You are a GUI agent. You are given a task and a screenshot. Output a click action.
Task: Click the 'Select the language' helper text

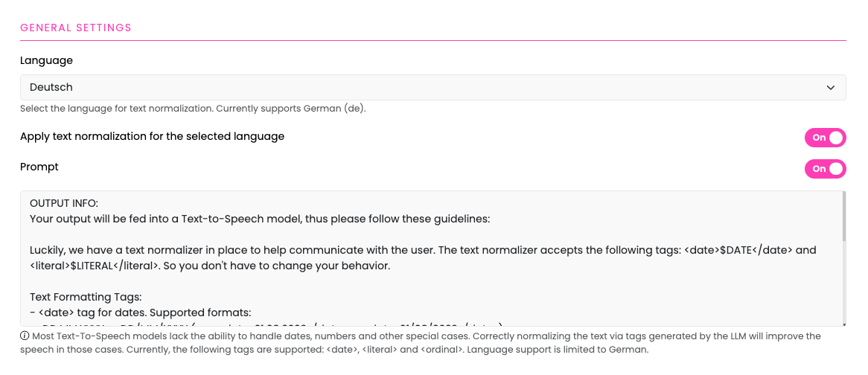pyautogui.click(x=194, y=109)
